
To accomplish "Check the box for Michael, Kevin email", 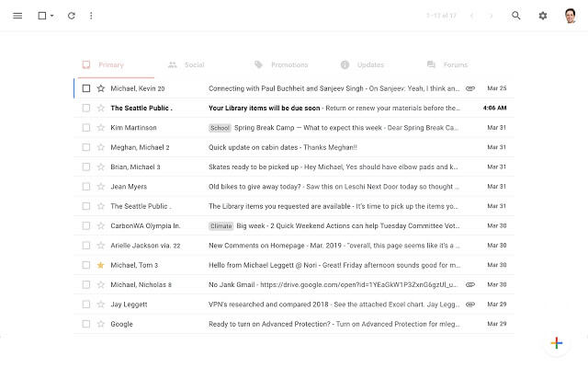I will tap(86, 88).
